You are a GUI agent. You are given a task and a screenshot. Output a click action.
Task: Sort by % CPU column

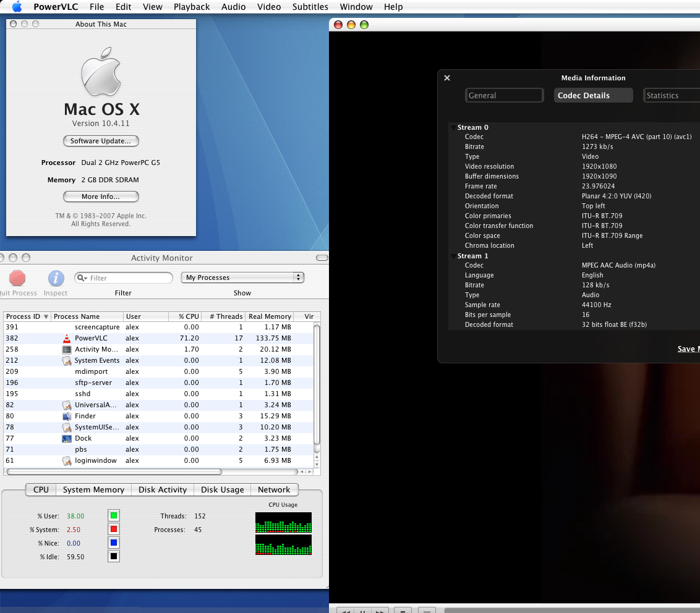pos(184,316)
